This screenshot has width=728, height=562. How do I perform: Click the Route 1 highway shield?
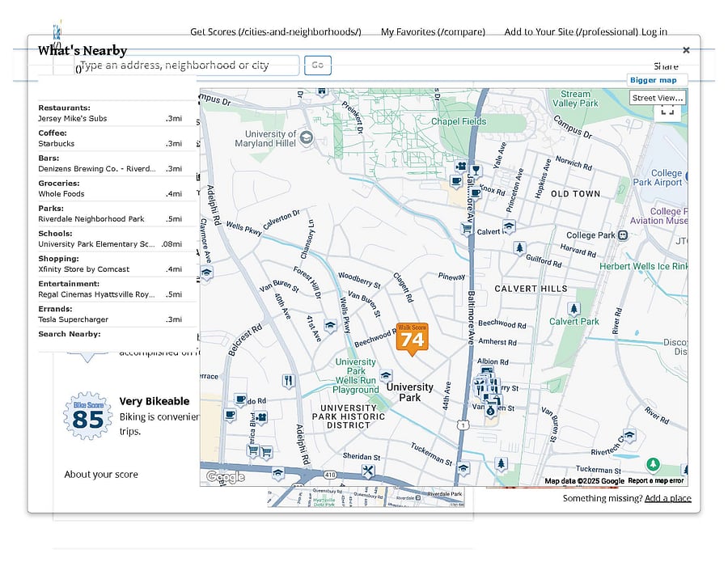click(x=463, y=425)
